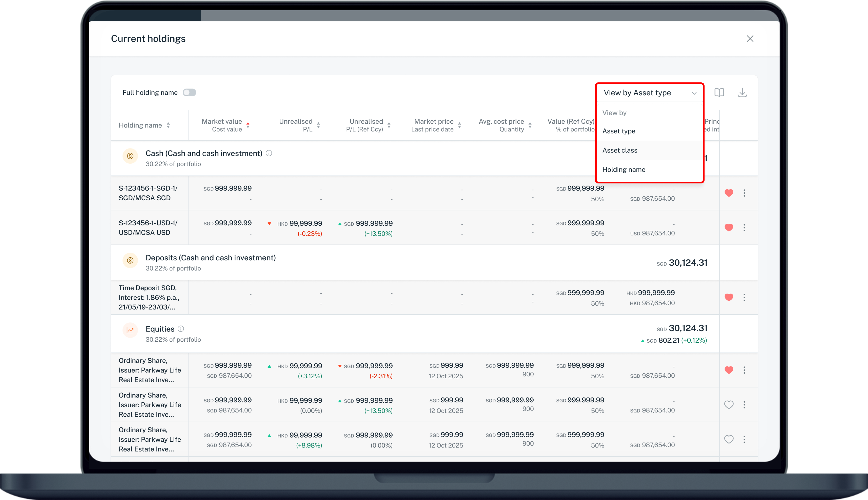Viewport: 868px width, 500px height.
Task: Sort by Market value column arrows
Action: [248, 125]
